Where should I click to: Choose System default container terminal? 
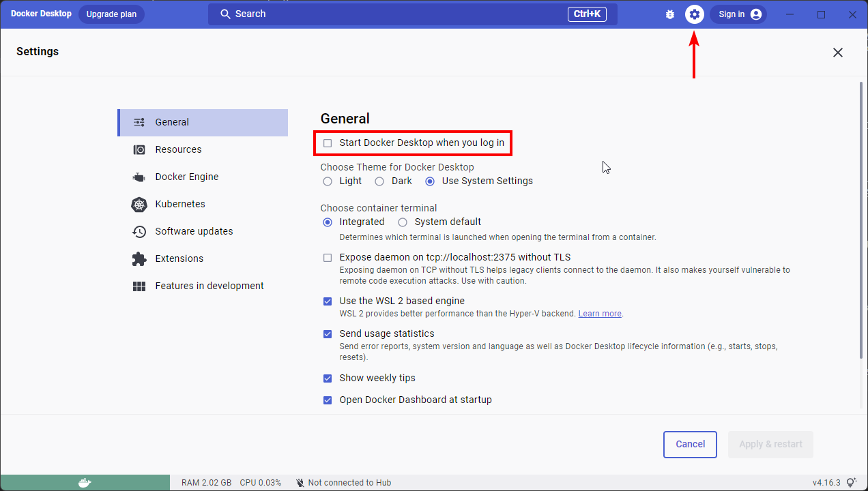coord(403,222)
